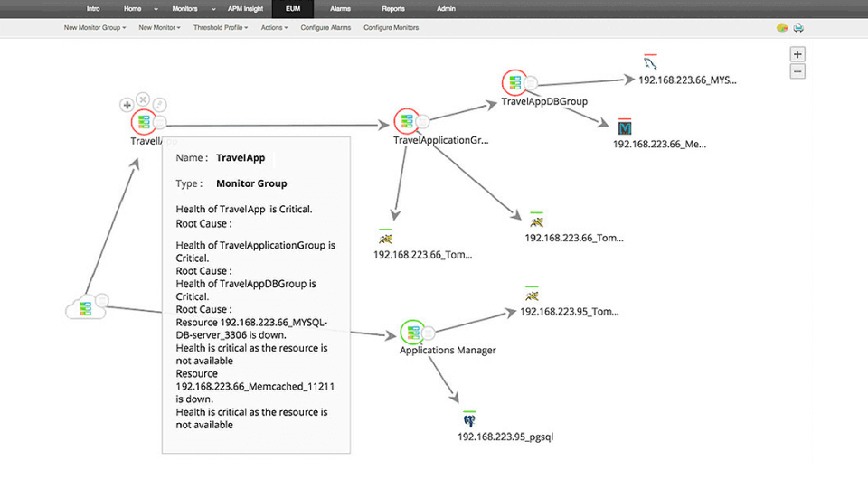868x479 pixels.
Task: Open the Reports tab
Action: point(393,9)
